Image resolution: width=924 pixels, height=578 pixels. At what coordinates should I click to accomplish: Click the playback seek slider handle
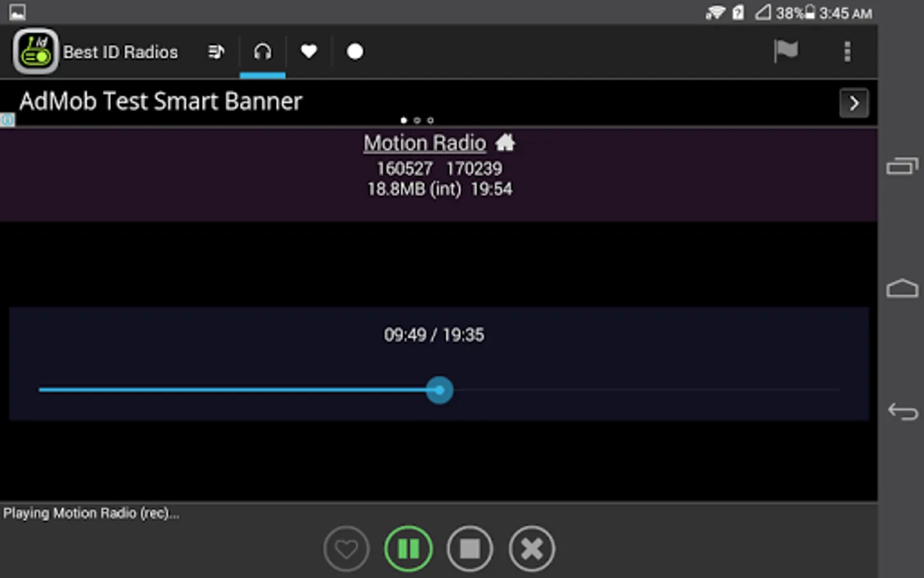click(x=440, y=390)
